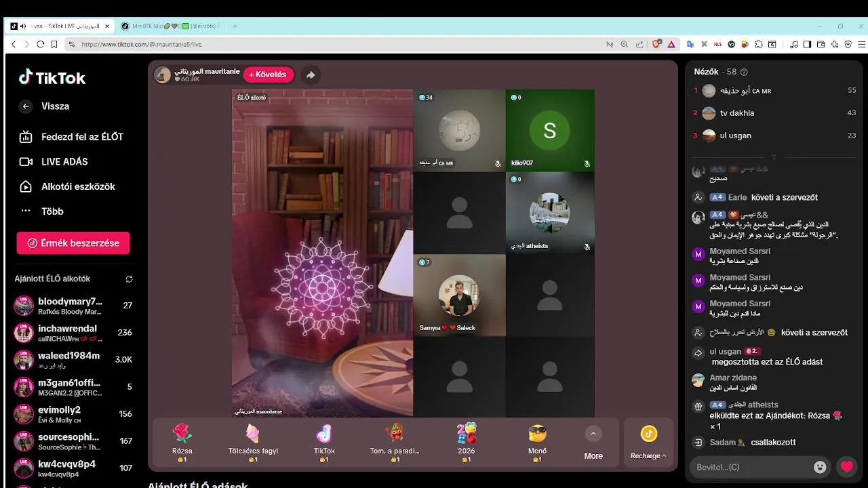868x488 pixels.
Task: Open the browser extensions puzzle icon
Action: click(x=758, y=44)
